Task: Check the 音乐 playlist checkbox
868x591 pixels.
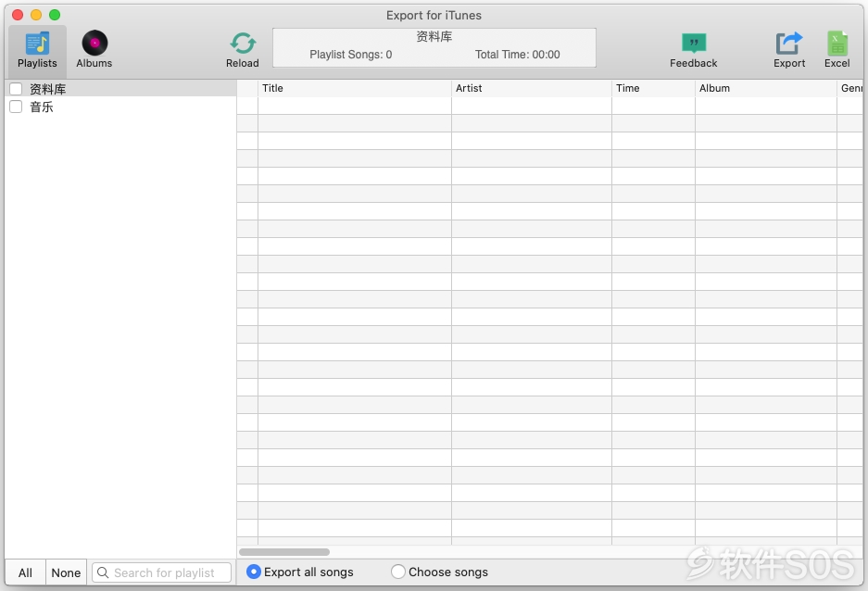Action: point(16,107)
